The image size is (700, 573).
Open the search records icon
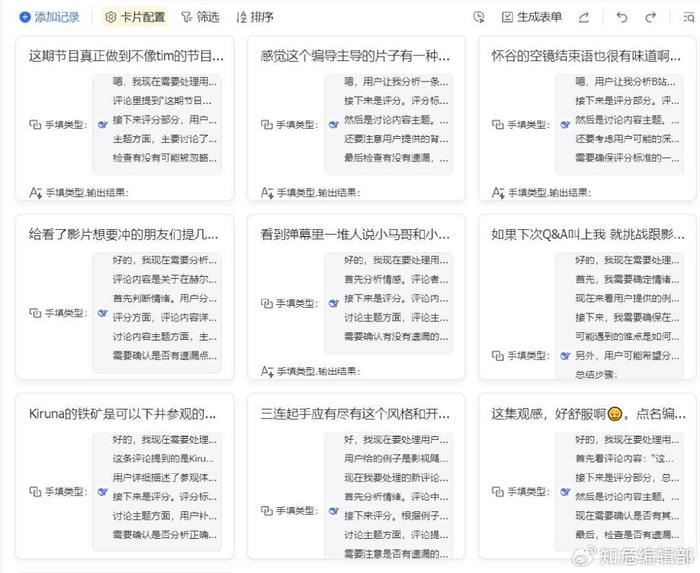pos(689,17)
